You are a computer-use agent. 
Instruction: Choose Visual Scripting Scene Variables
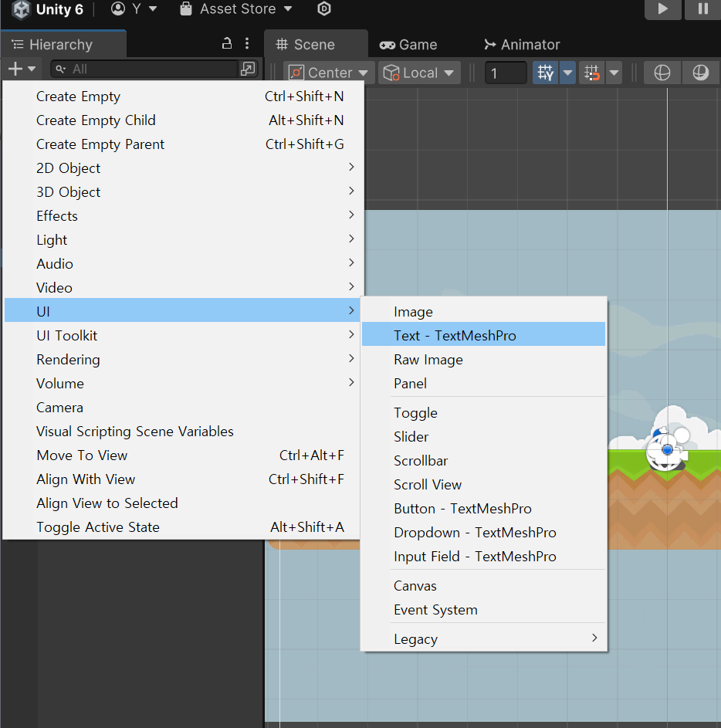182,432
